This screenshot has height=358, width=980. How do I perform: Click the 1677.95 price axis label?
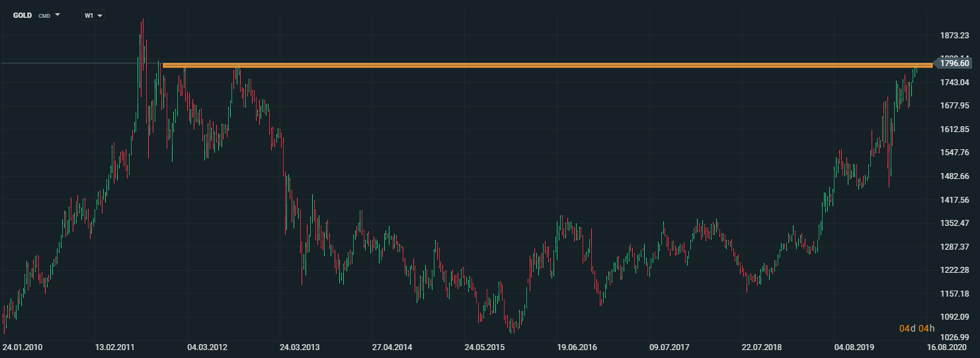click(955, 106)
